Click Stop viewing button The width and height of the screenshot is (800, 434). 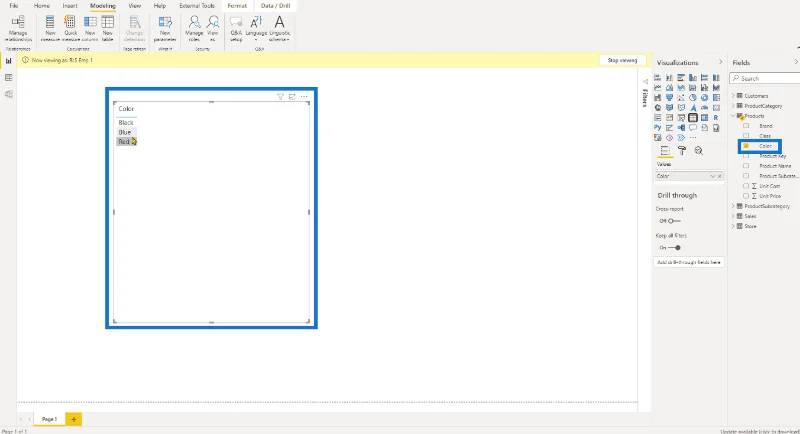[622, 60]
